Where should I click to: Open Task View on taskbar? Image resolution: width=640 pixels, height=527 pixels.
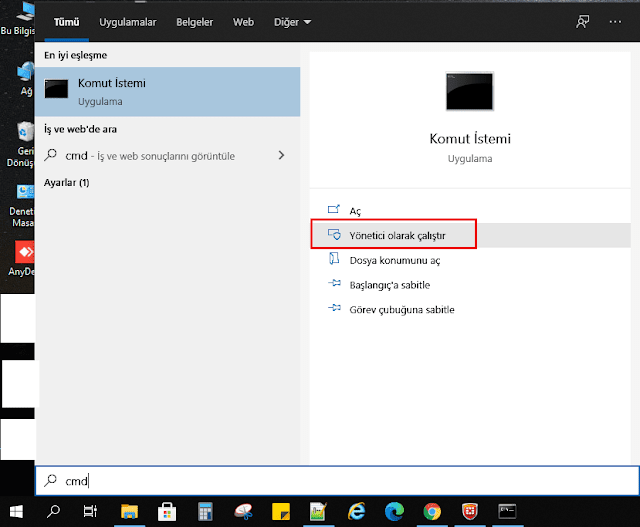click(x=90, y=511)
